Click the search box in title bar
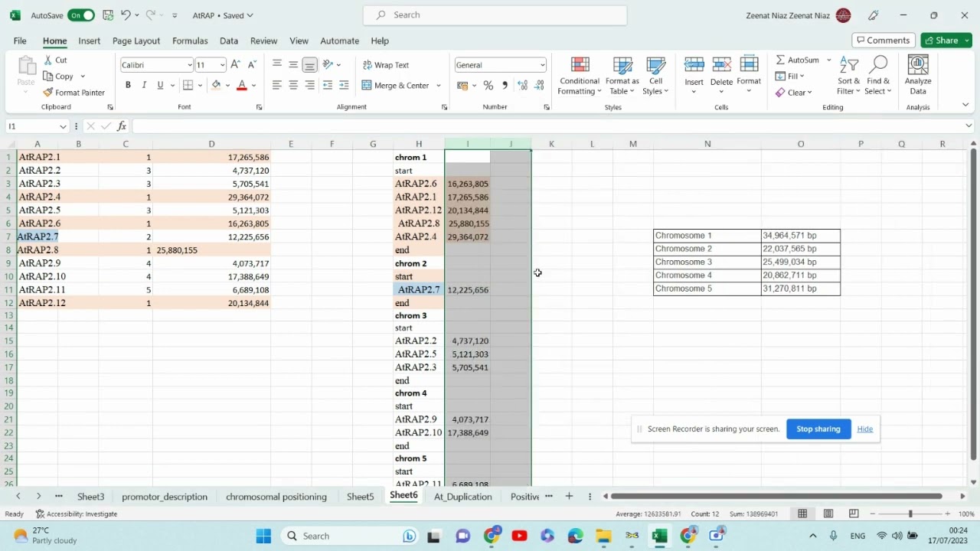Image resolution: width=980 pixels, height=551 pixels. pyautogui.click(x=495, y=15)
